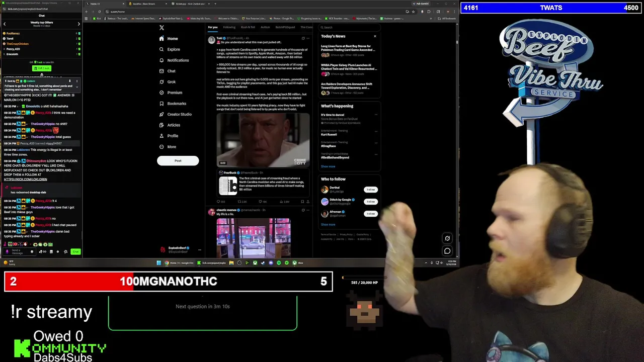644x362 pixels.
Task: Click the Send a message field in Kick chat
Action: click(x=19, y=251)
